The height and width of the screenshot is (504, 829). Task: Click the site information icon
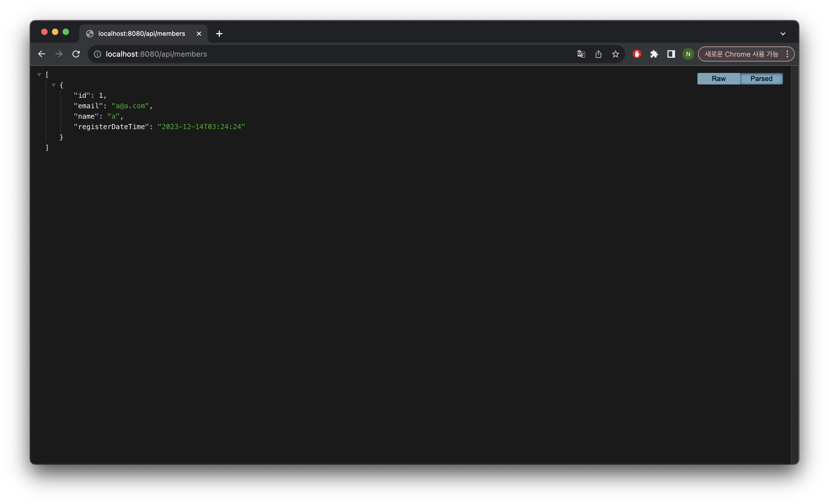[x=98, y=54]
